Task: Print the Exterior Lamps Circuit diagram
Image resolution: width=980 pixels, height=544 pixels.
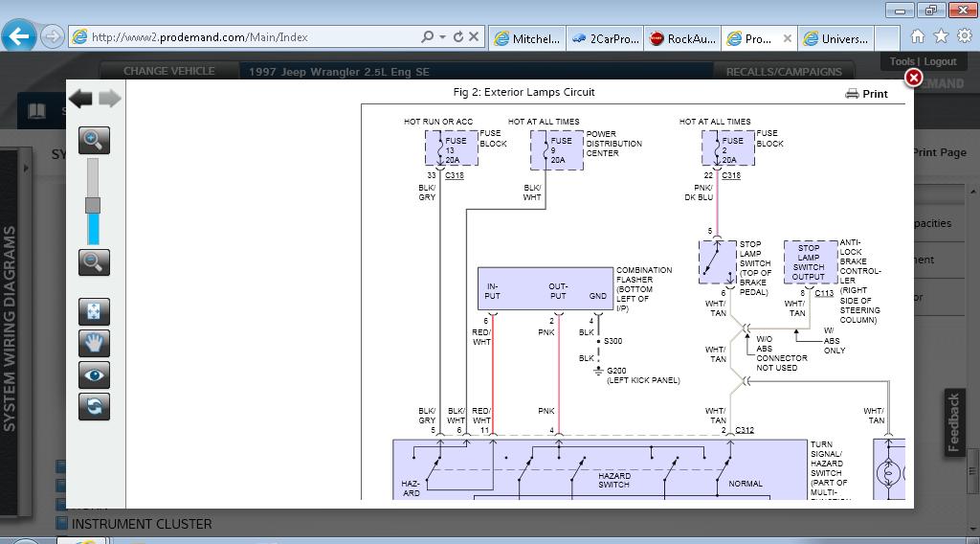Action: (867, 94)
